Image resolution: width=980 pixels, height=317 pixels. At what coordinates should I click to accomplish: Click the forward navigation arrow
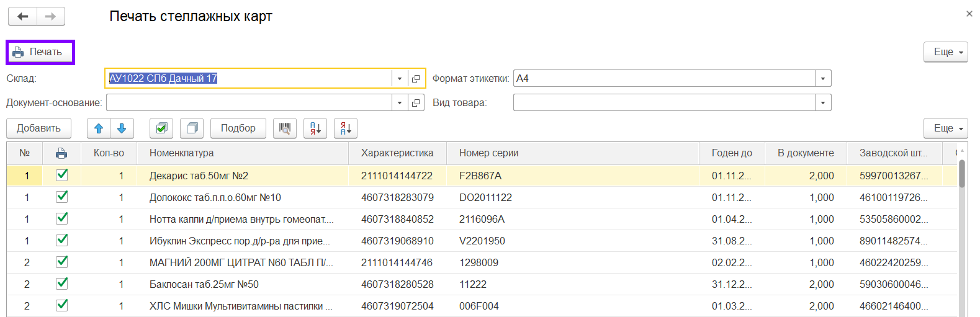pyautogui.click(x=51, y=16)
